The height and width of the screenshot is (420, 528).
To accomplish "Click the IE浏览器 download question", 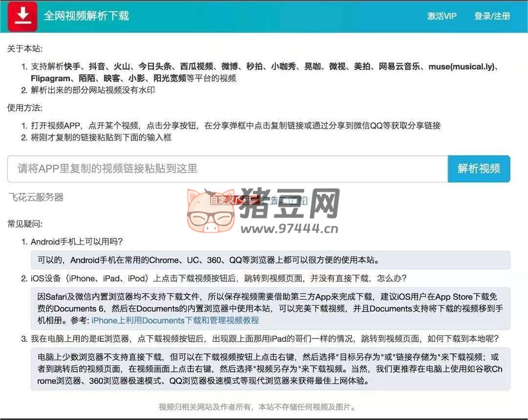I will tap(264, 338).
